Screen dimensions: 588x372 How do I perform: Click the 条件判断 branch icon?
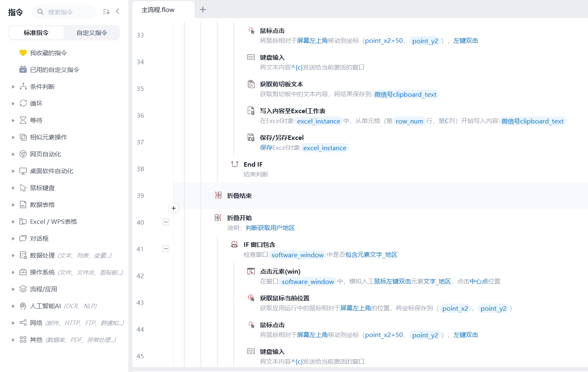[x=23, y=86]
